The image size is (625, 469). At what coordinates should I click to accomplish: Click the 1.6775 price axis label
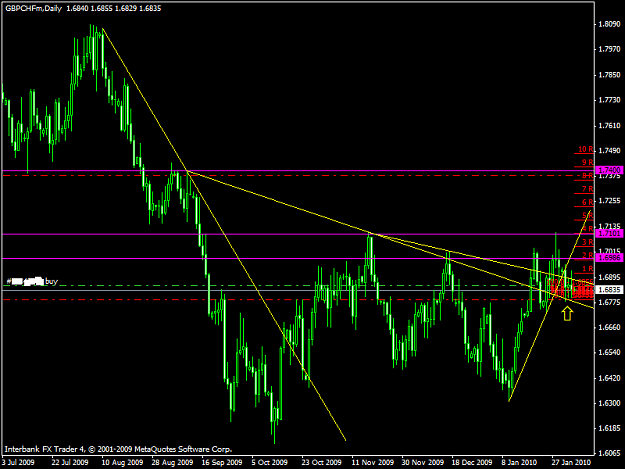pos(609,302)
